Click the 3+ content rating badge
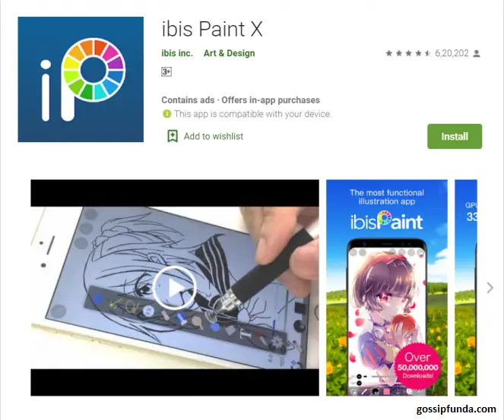 [166, 71]
